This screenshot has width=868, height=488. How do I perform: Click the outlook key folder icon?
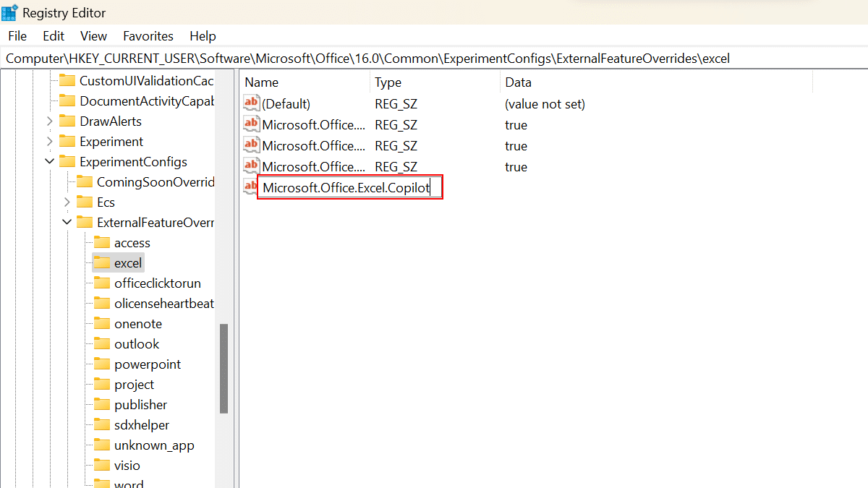click(102, 343)
